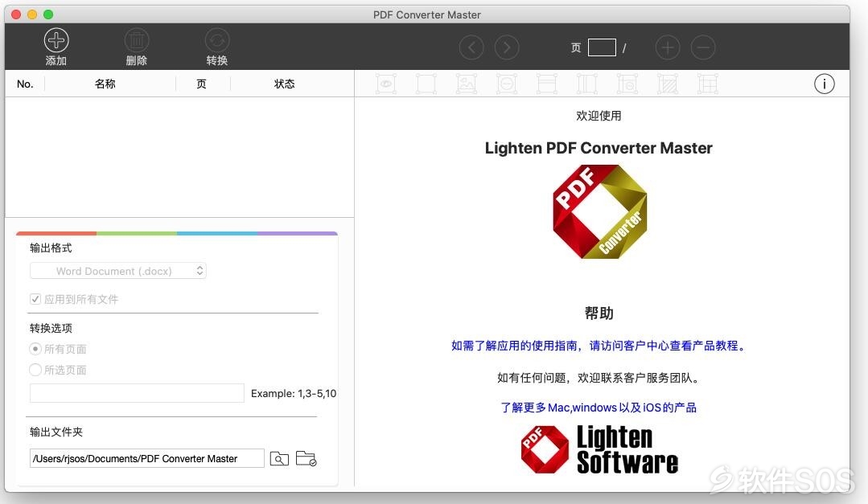Click the Lighten Software logo
The image size is (868, 504).
tap(599, 449)
